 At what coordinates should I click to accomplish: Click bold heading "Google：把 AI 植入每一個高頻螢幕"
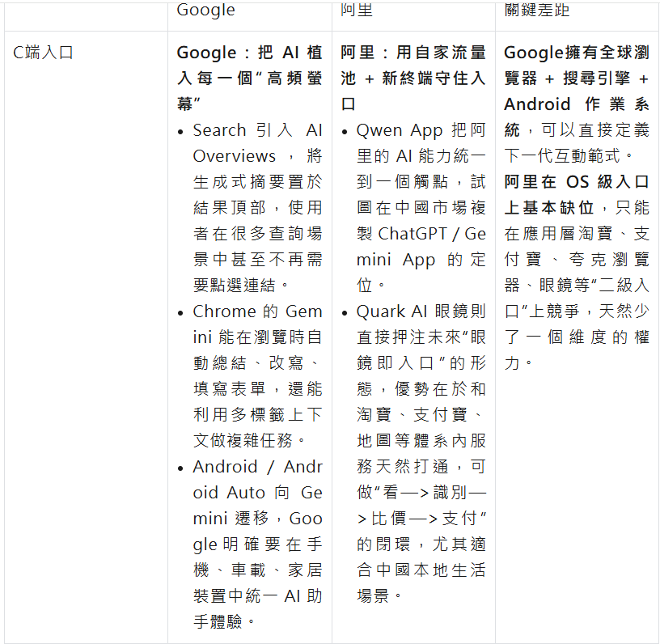249,78
